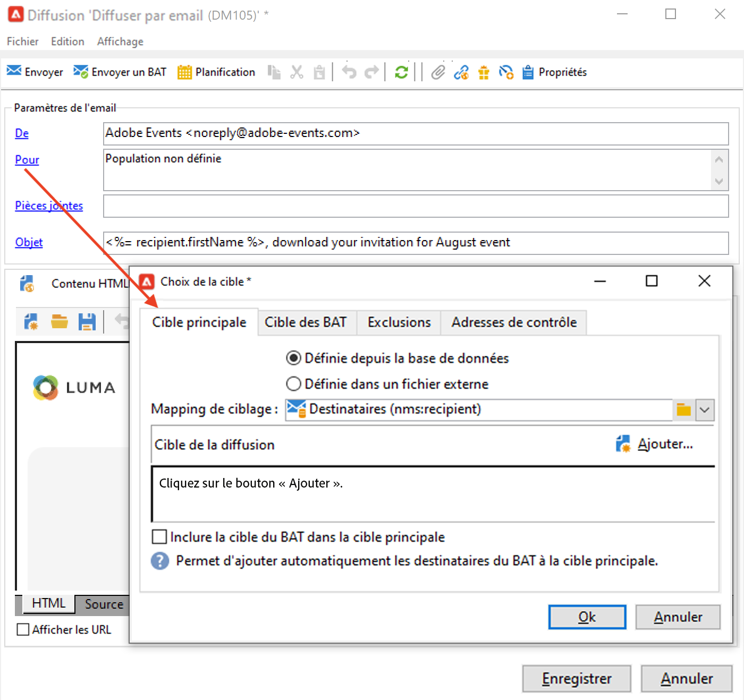Click the help question mark icon

(x=160, y=561)
